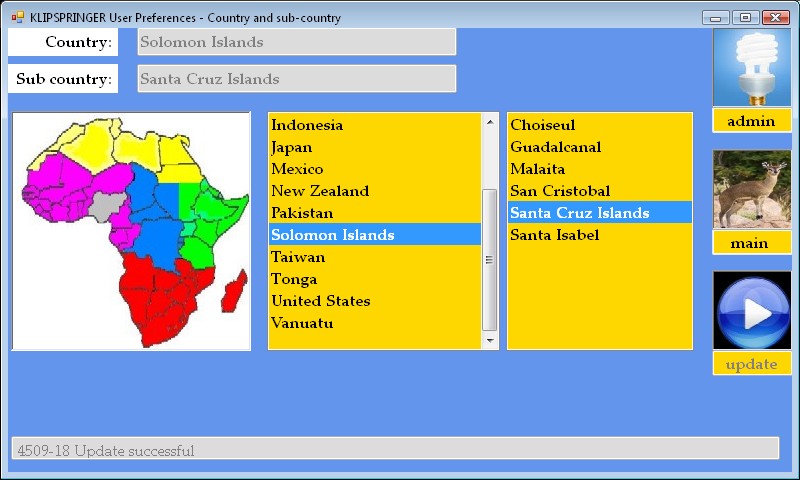Click the update label button
This screenshot has width=800, height=480.
pos(751,364)
